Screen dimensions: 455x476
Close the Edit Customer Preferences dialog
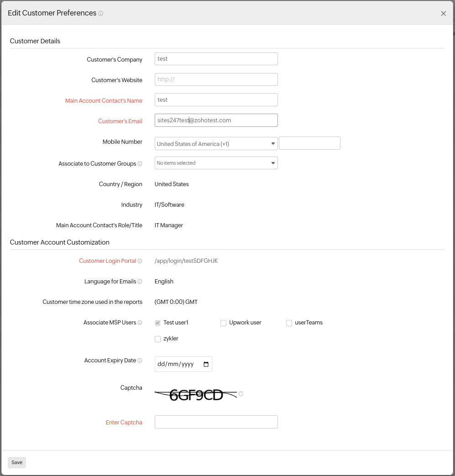click(x=443, y=13)
